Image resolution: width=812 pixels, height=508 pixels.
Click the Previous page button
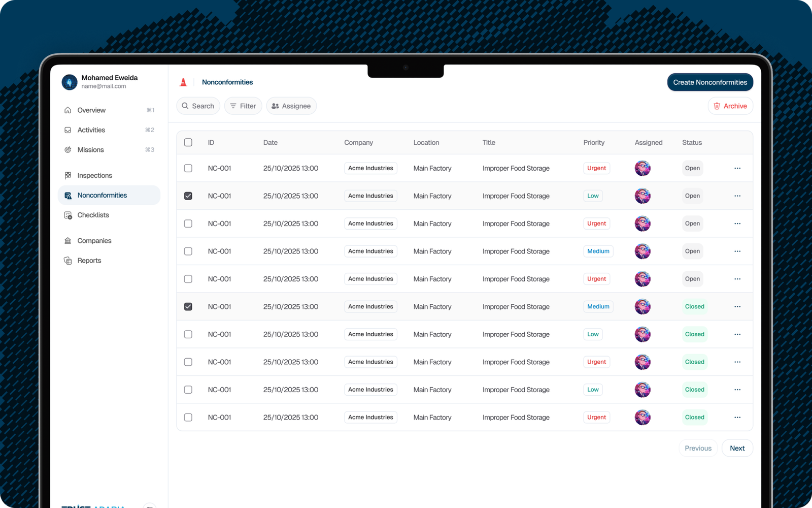698,448
